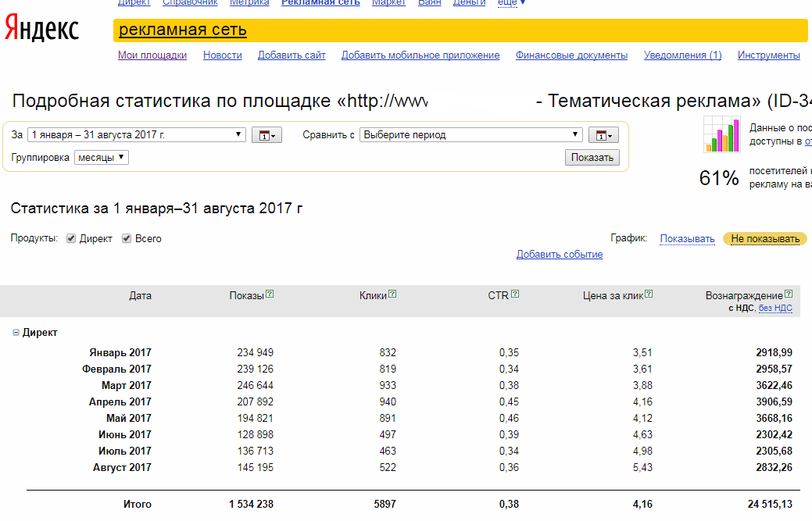Click Показывать graph option
The width and height of the screenshot is (812, 521).
(687, 239)
